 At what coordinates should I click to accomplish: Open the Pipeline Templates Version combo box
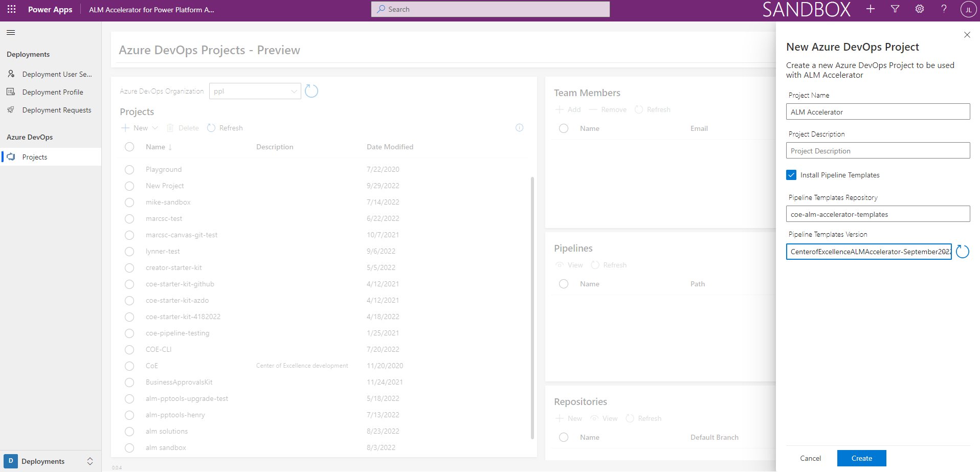point(868,252)
